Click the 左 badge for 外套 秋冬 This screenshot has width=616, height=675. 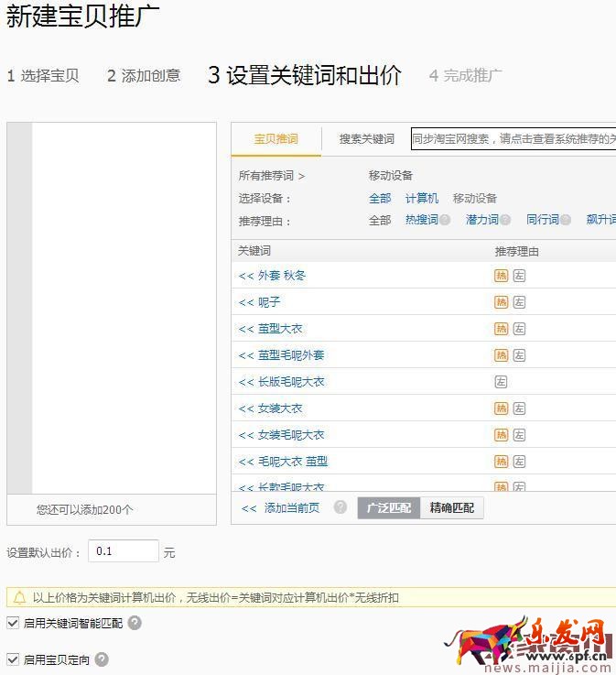click(519, 276)
